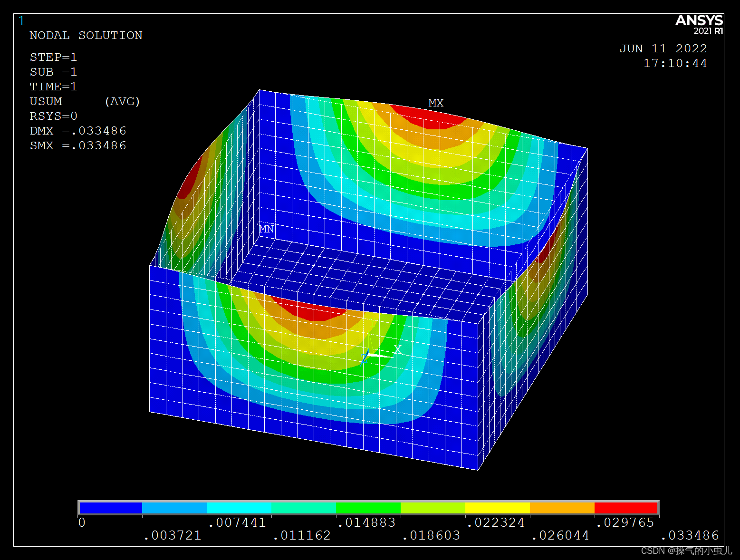740x560 pixels.
Task: Click the 17:10:44 timestamp
Action: pos(675,64)
